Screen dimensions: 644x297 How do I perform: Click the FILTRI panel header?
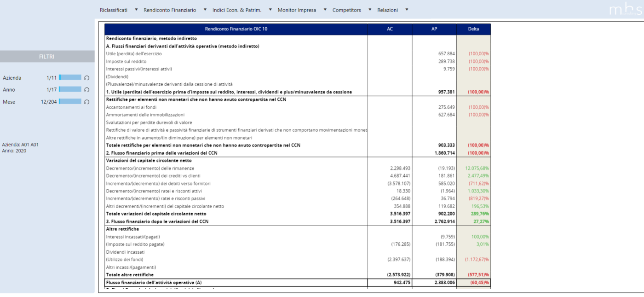(x=47, y=57)
